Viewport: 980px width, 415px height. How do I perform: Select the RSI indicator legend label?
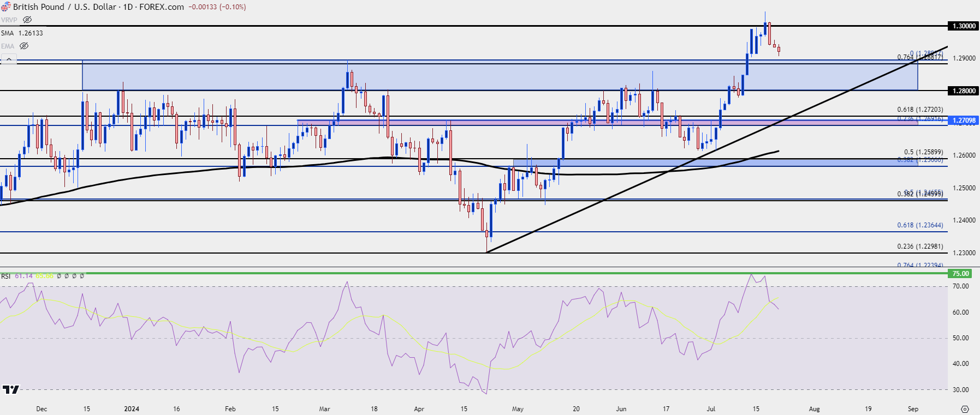5,276
